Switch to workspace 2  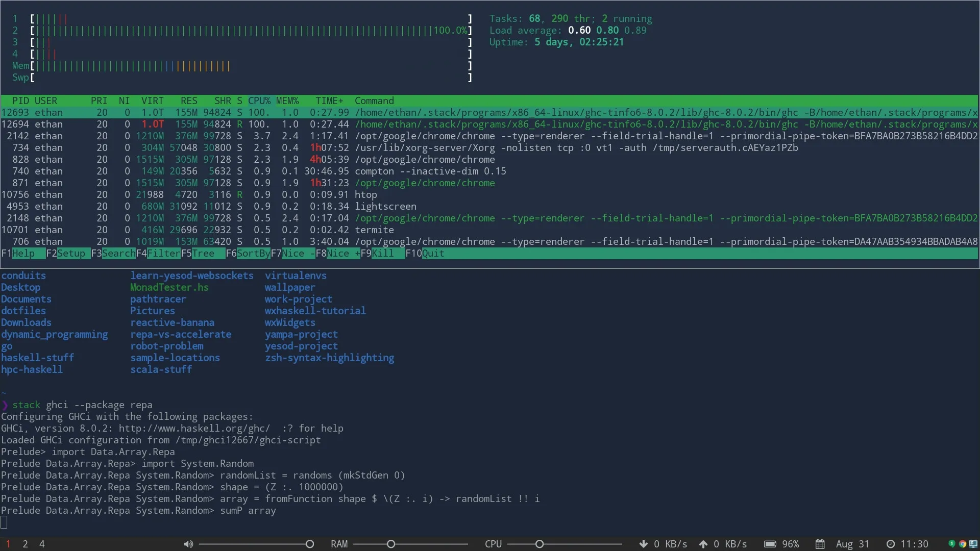click(25, 544)
